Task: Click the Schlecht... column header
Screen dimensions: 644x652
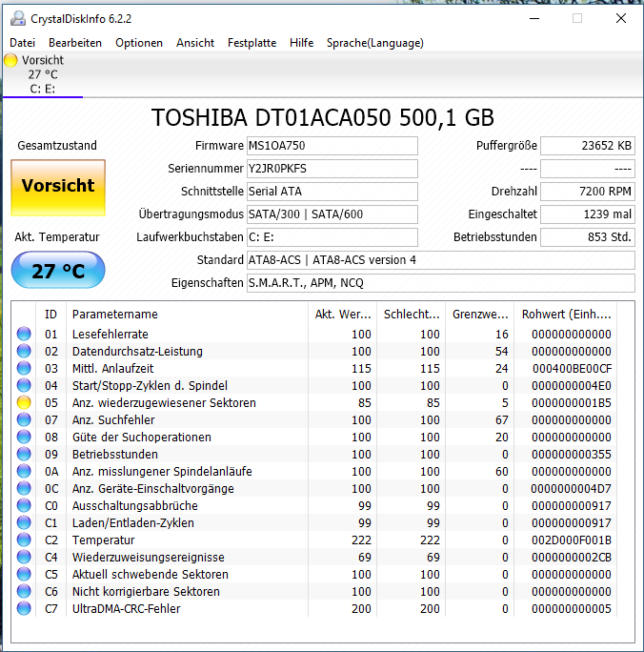Action: pos(412,315)
